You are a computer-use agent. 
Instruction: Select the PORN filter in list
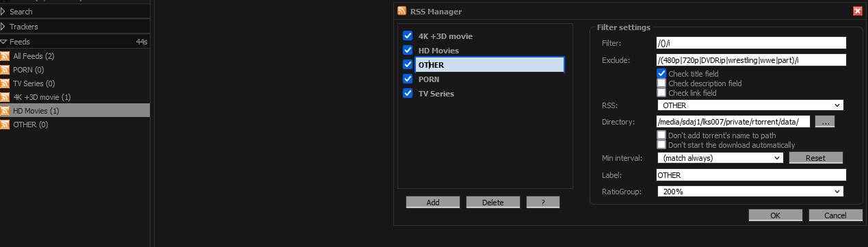pos(429,79)
